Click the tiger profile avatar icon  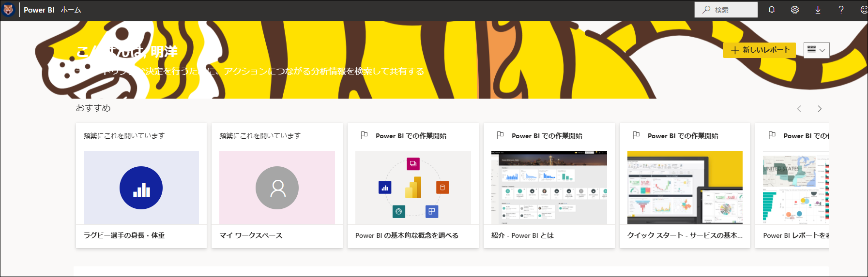(x=9, y=10)
